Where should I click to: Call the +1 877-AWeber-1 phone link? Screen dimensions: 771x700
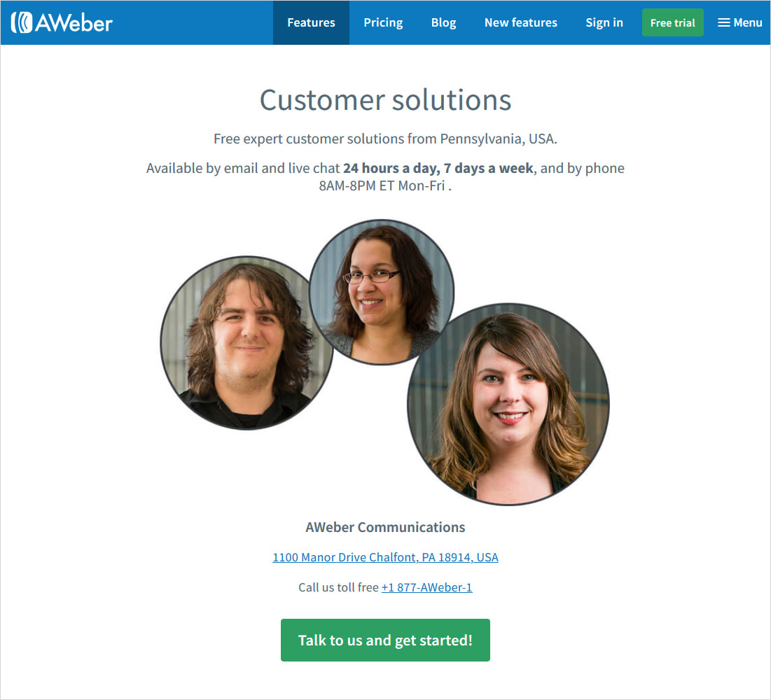pos(426,587)
